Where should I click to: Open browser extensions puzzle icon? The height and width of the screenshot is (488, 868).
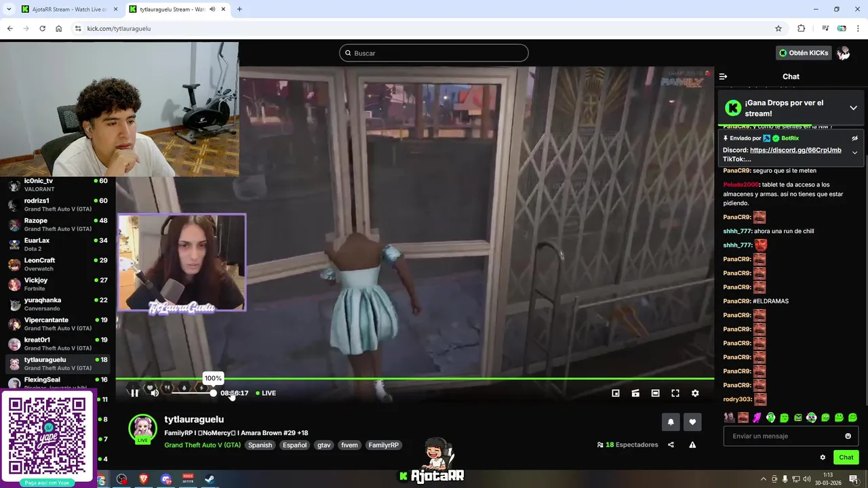coord(802,28)
